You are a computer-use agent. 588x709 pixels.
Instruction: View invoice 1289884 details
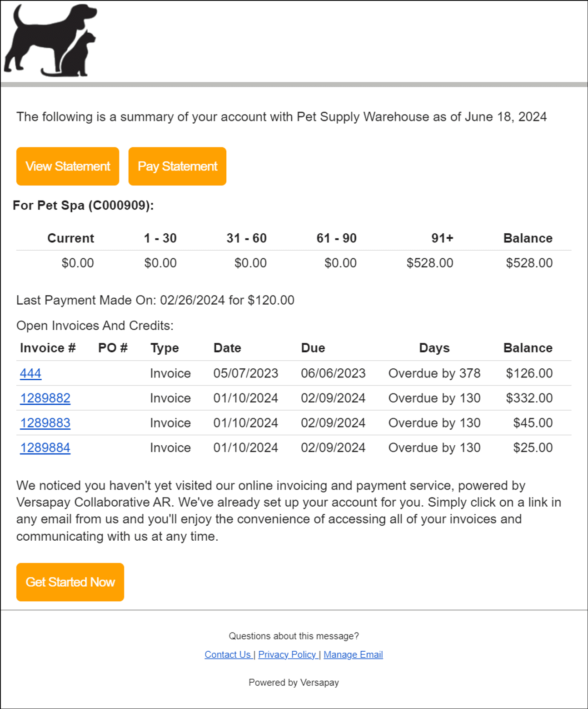click(45, 448)
